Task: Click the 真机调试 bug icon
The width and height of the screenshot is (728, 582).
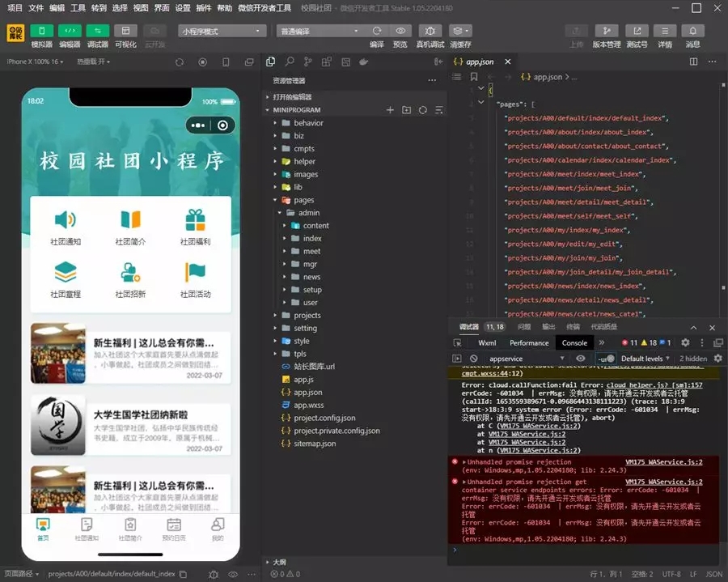Action: [x=430, y=31]
